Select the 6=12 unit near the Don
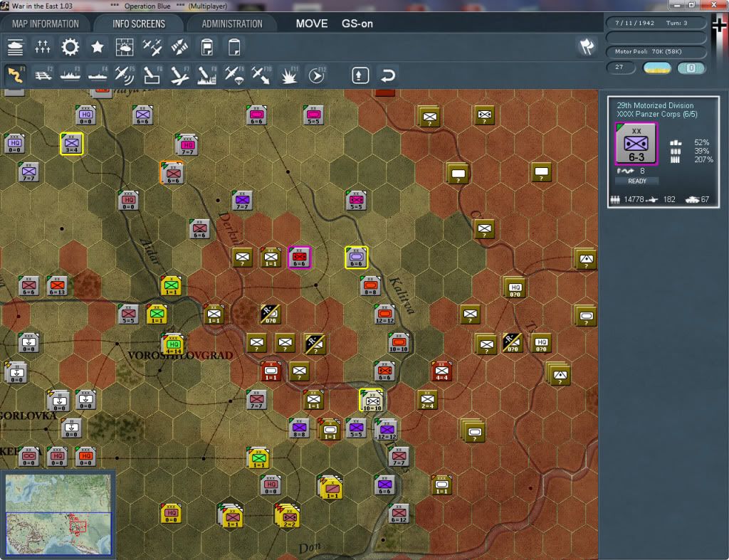This screenshot has height=560, width=729. click(399, 514)
